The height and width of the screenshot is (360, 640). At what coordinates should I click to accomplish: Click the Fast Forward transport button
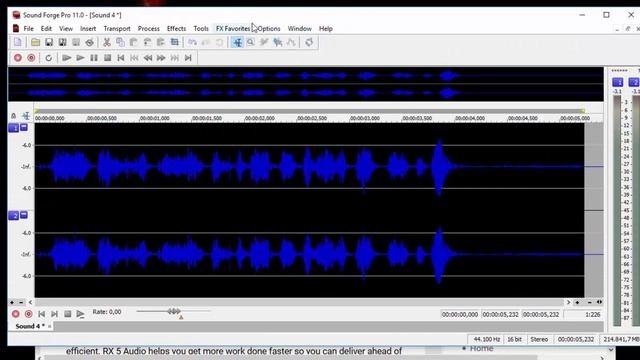161,58
